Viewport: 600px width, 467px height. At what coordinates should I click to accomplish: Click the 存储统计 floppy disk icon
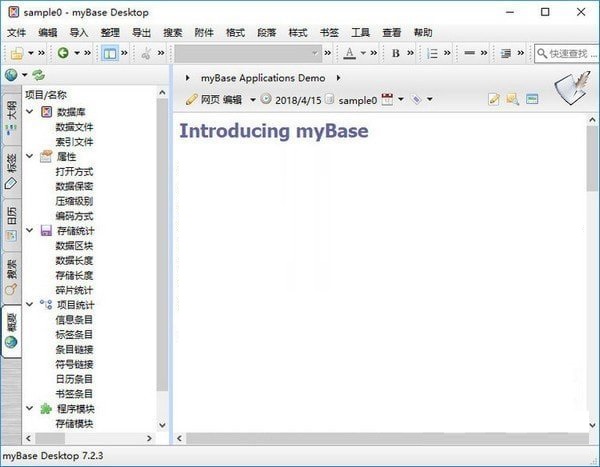46,230
